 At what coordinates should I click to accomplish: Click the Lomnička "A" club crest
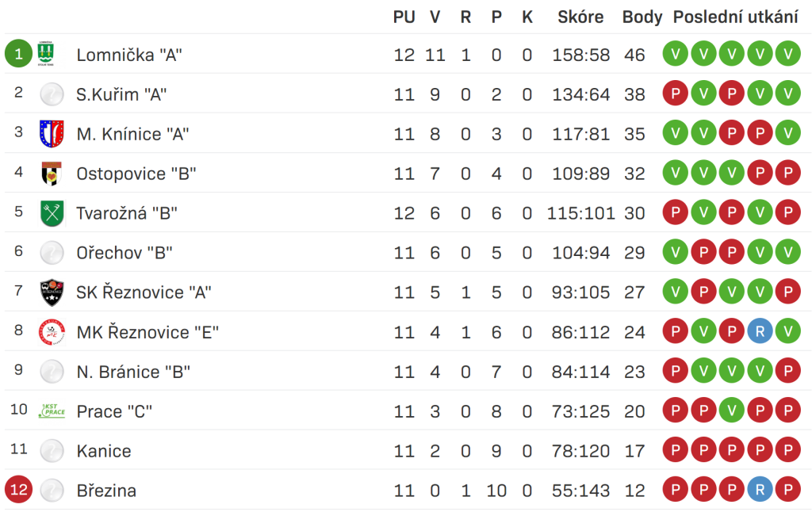click(x=46, y=54)
